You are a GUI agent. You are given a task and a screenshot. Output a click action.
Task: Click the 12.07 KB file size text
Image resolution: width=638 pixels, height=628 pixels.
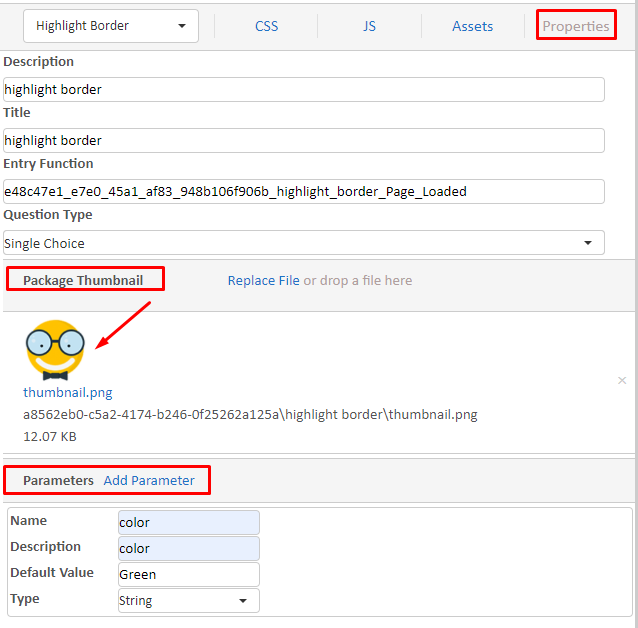(50, 437)
